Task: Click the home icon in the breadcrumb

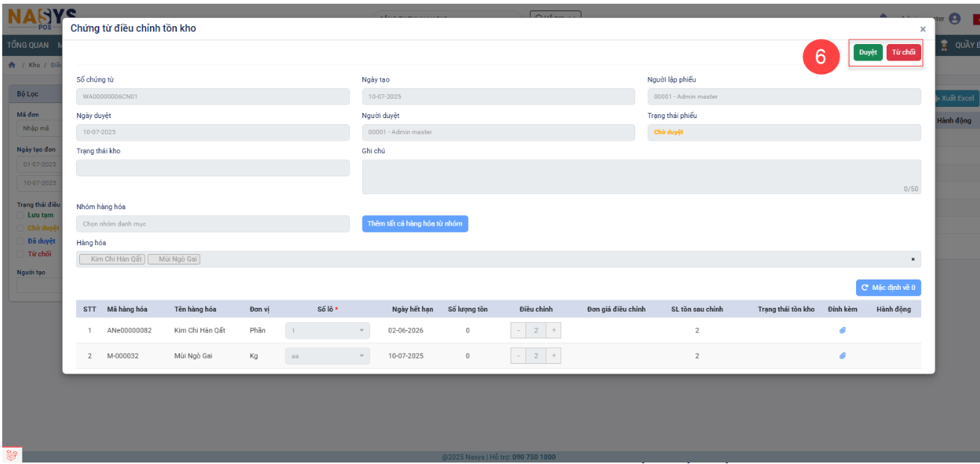Action: 12,65
